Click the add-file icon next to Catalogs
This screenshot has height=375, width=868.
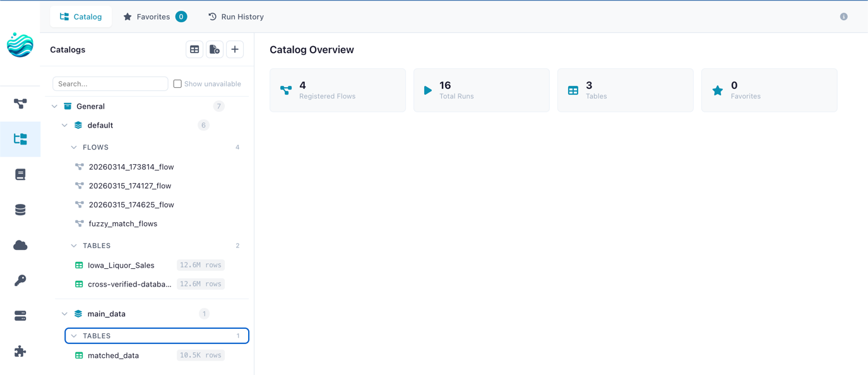click(x=215, y=49)
